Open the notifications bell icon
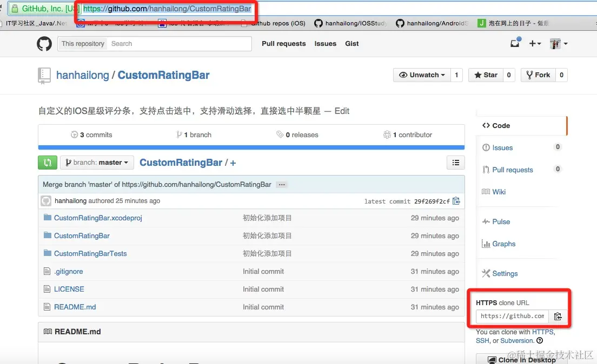Image resolution: width=597 pixels, height=364 pixels. tap(515, 43)
